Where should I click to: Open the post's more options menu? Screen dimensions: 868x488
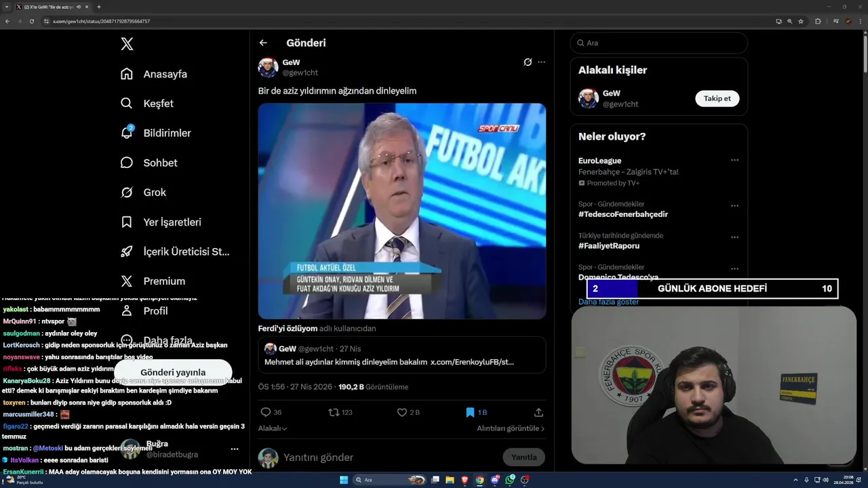[x=541, y=62]
